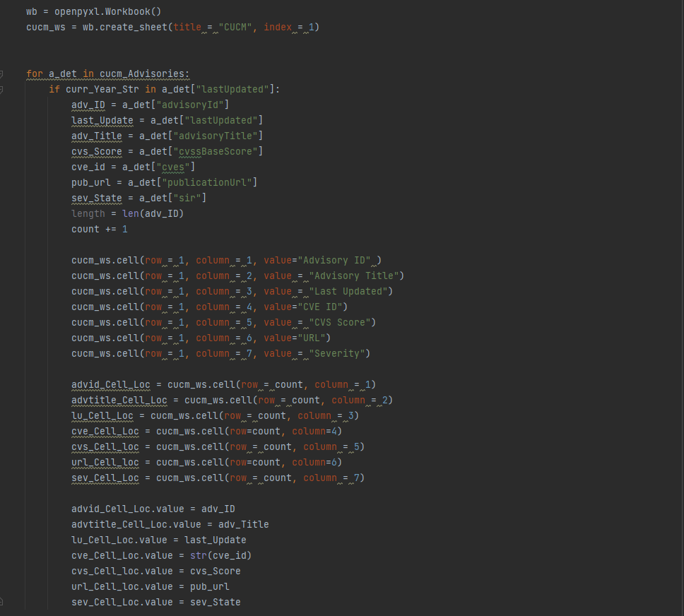Click the greyed-out length variable
684x616 pixels.
coord(88,213)
